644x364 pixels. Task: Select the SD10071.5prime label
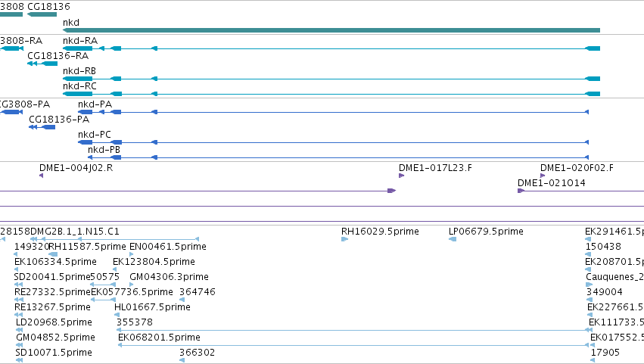tap(54, 353)
